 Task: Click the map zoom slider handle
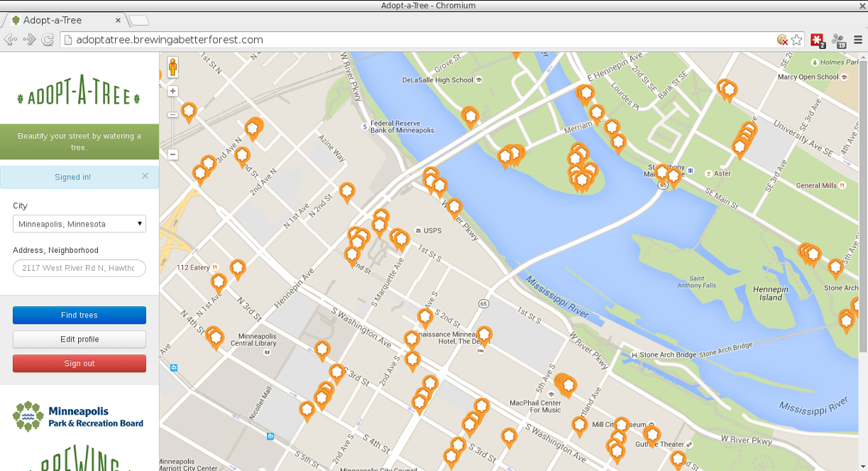click(x=172, y=114)
